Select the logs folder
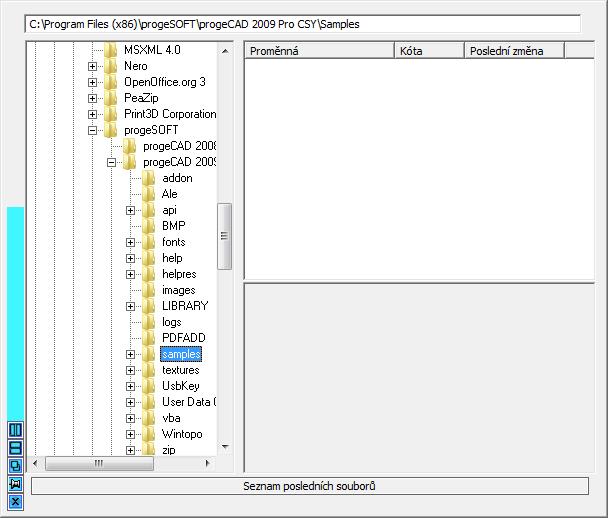The image size is (608, 518). (171, 322)
